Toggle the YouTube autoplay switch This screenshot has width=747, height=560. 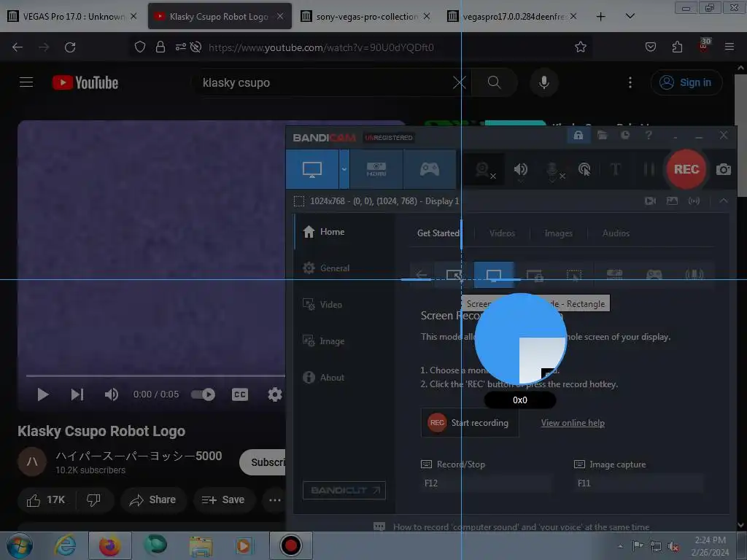coord(203,394)
